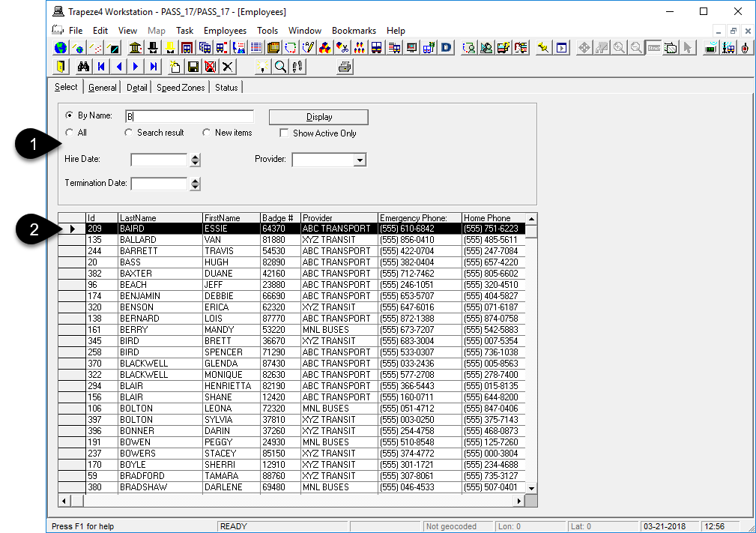Create a new record with the blank page icon
756x533 pixels.
tap(175, 66)
